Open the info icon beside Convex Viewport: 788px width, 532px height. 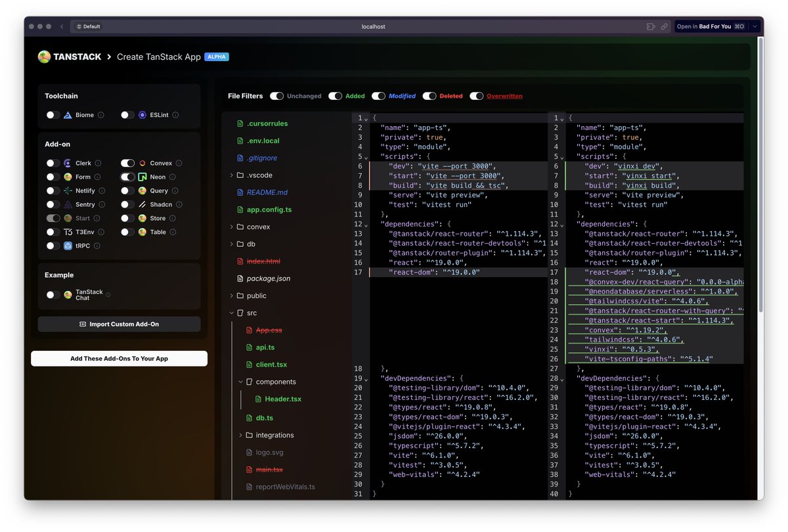tap(179, 163)
